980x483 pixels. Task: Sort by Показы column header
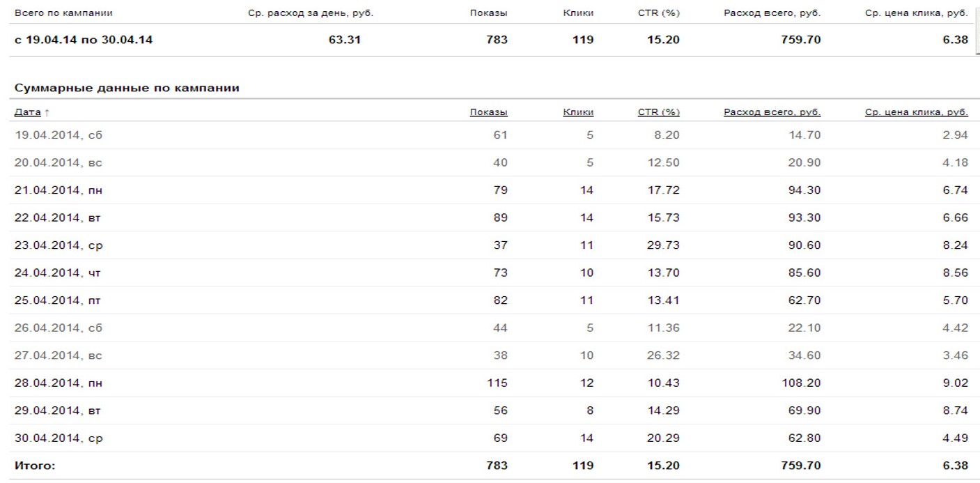[x=488, y=112]
